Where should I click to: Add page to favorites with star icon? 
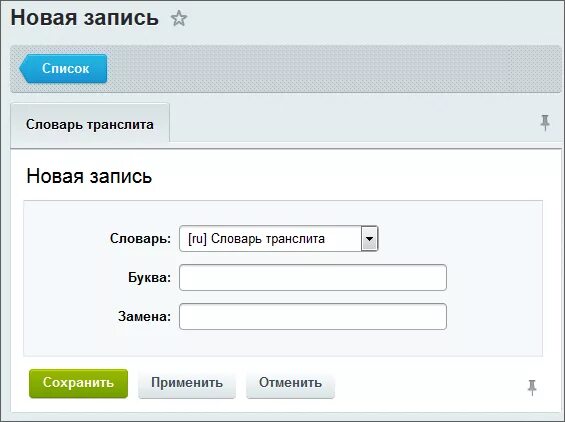click(179, 18)
